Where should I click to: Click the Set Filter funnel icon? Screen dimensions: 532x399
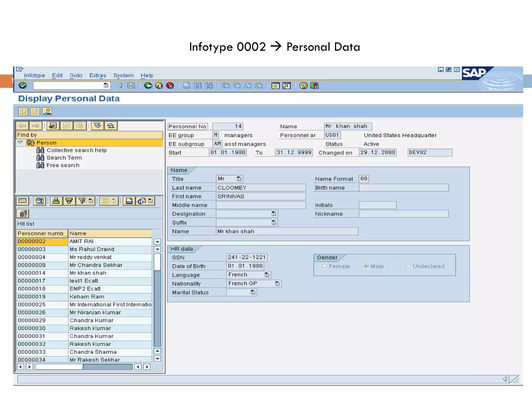pos(82,201)
